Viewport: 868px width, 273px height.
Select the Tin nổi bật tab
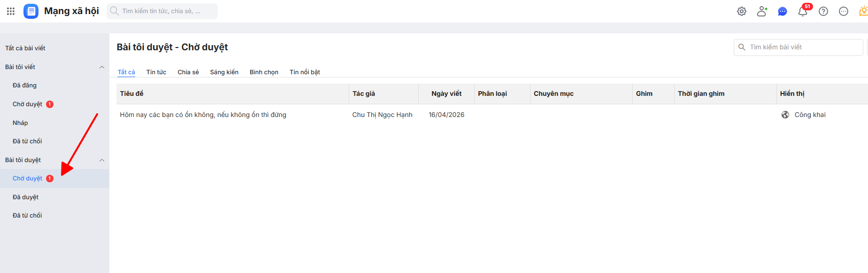(305, 72)
